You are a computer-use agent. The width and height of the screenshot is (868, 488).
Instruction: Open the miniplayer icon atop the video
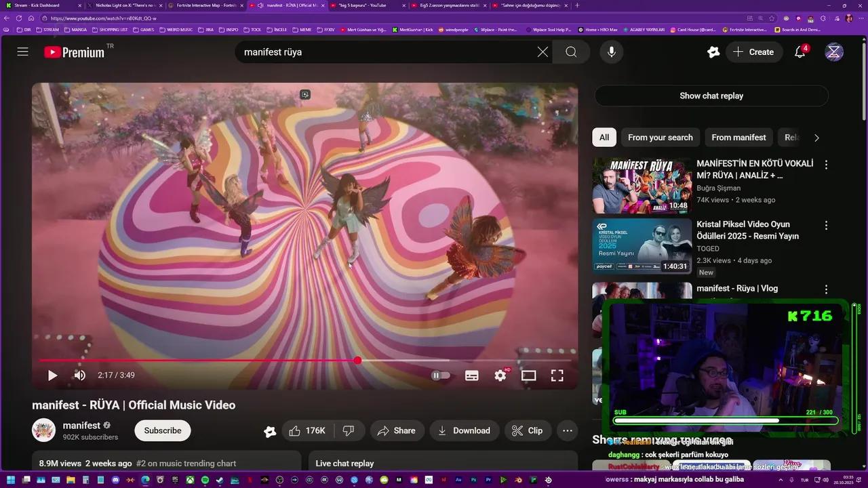coord(305,95)
